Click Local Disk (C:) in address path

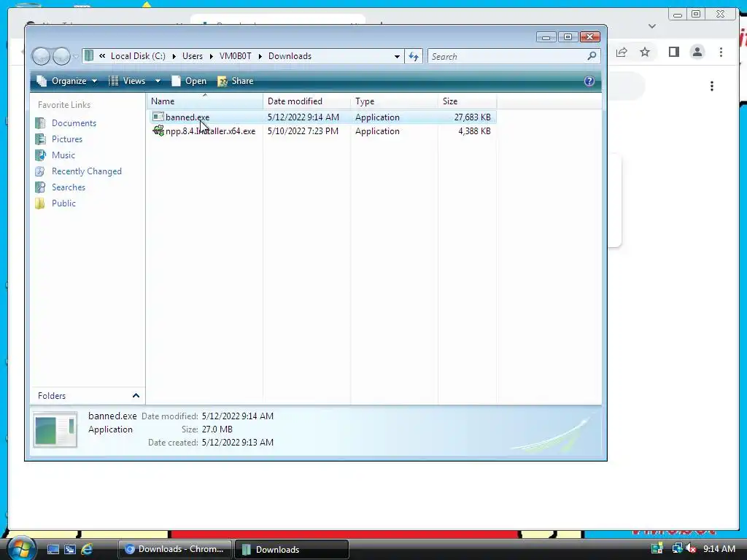click(x=138, y=56)
